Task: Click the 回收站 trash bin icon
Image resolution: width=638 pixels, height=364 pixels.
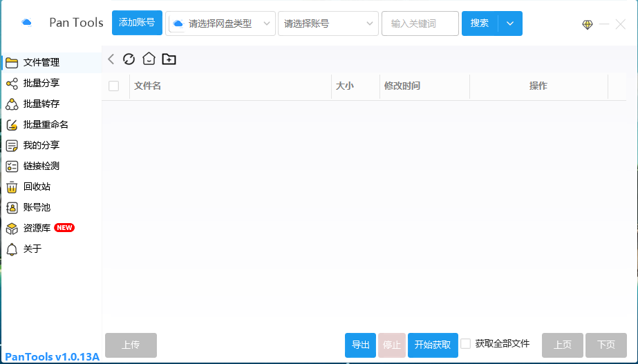Action: click(12, 187)
